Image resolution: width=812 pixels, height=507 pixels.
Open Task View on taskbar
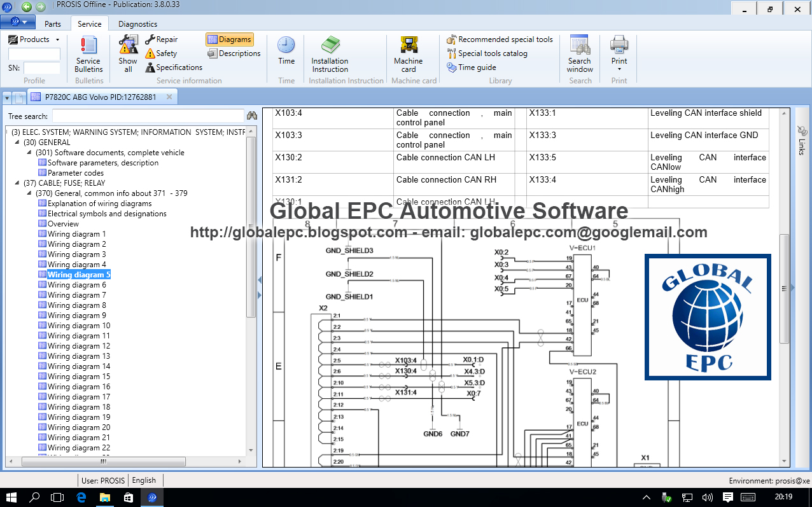(58, 497)
